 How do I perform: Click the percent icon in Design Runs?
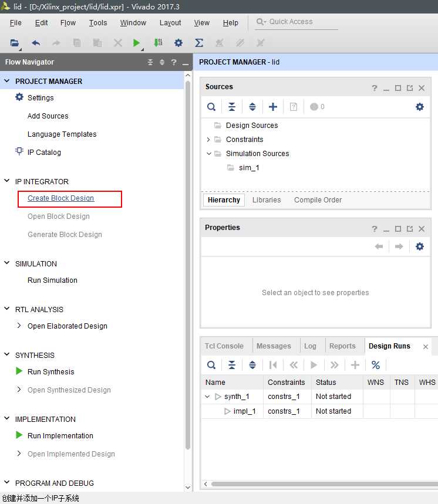(376, 365)
